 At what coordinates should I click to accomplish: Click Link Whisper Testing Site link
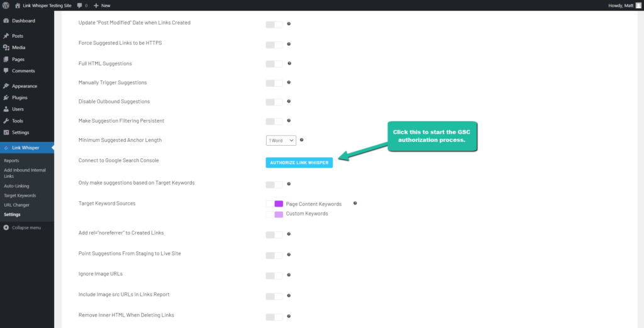click(x=47, y=6)
